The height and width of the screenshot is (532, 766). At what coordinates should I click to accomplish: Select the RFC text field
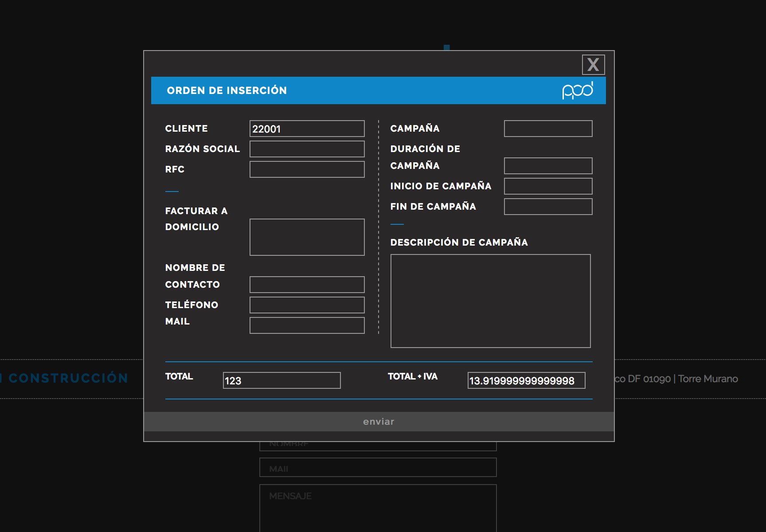click(307, 169)
